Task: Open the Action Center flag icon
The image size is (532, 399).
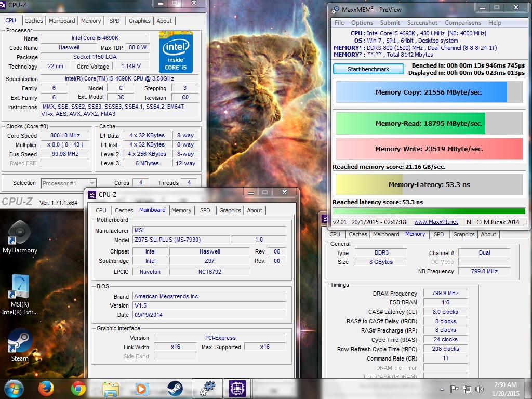Action: click(x=454, y=389)
